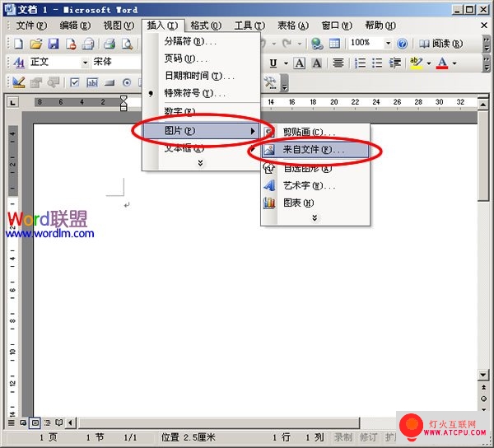The width and height of the screenshot is (494, 448).
Task: Select 来自文件(F)... in picture submenu
Action: (315, 150)
